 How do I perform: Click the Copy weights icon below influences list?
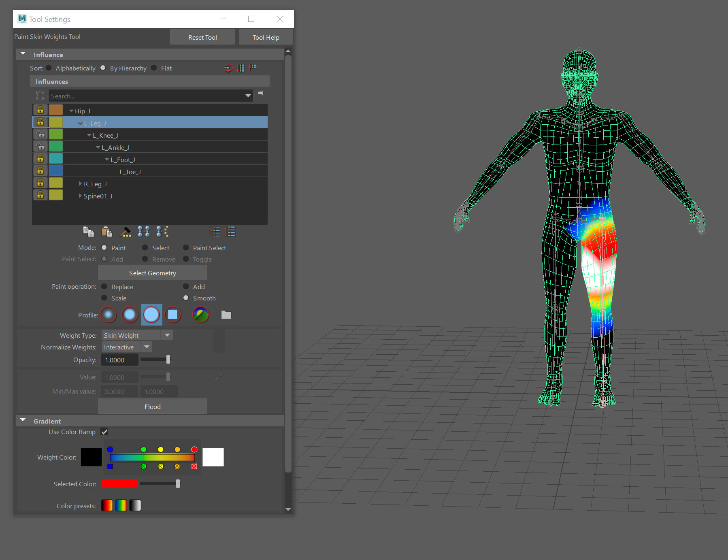tap(88, 232)
